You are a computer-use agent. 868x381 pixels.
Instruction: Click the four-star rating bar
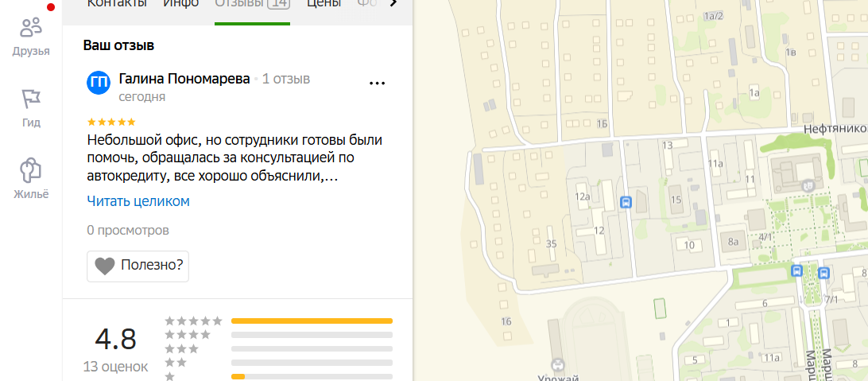(312, 335)
